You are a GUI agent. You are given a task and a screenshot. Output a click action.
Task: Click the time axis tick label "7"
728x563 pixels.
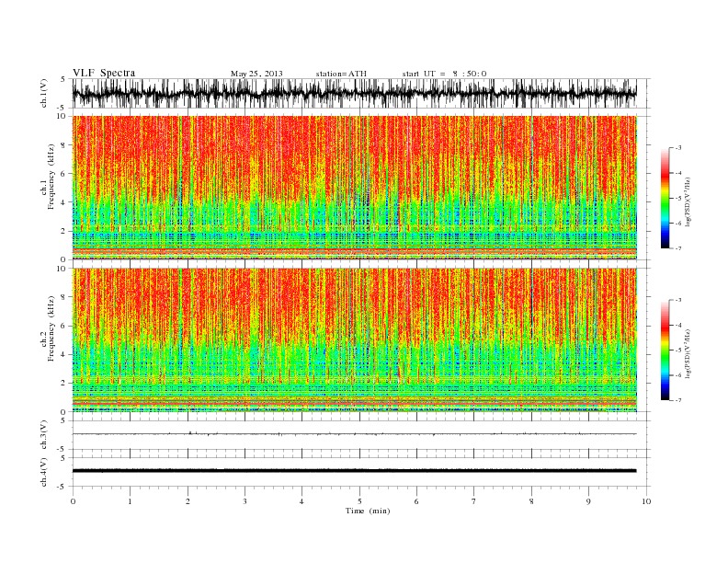(474, 501)
